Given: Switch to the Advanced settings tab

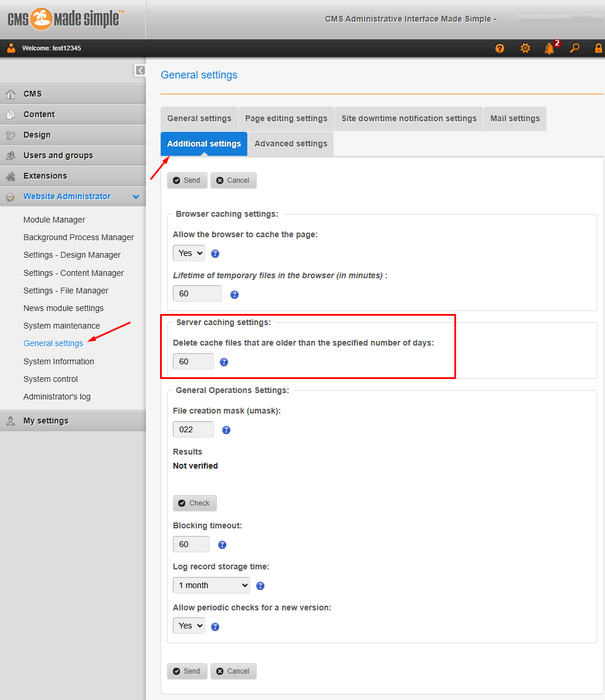Looking at the screenshot, I should (290, 144).
